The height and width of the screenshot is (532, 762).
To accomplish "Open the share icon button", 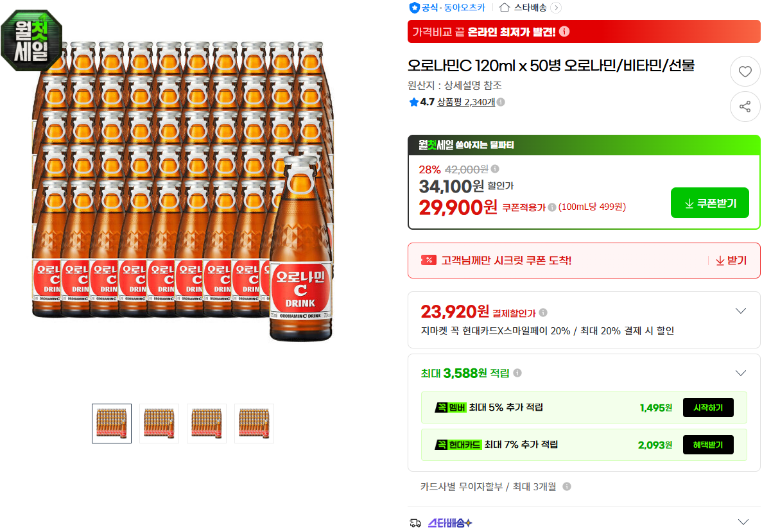I will (745, 107).
